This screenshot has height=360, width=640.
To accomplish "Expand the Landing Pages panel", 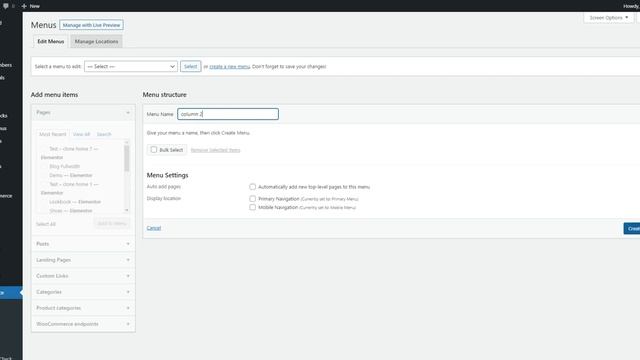I will [83, 260].
